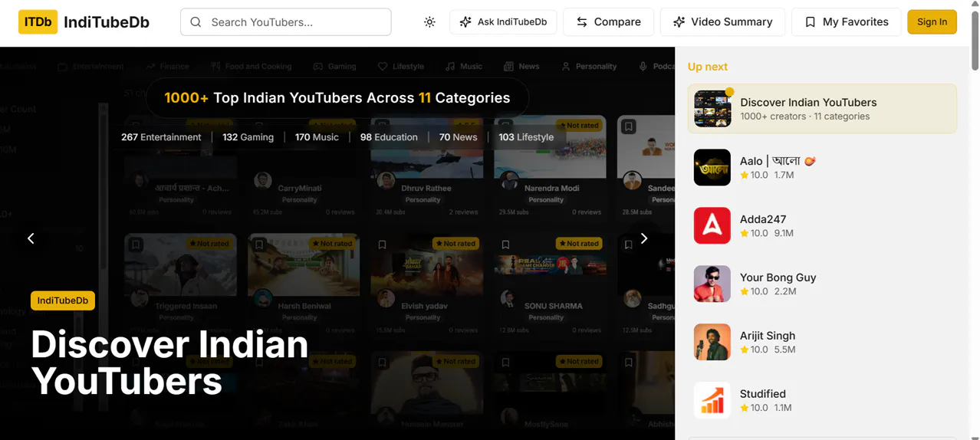Open Narendra Modi card
980x440 pixels.
550,168
